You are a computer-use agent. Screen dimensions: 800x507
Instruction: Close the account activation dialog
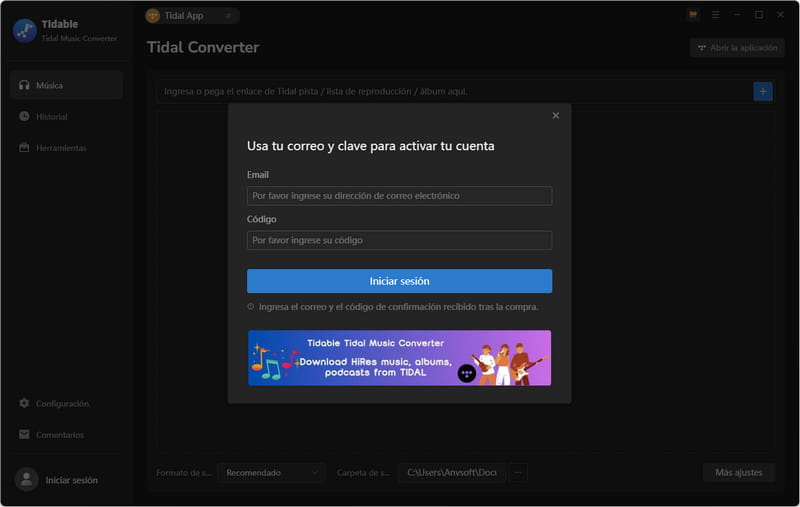(x=556, y=116)
